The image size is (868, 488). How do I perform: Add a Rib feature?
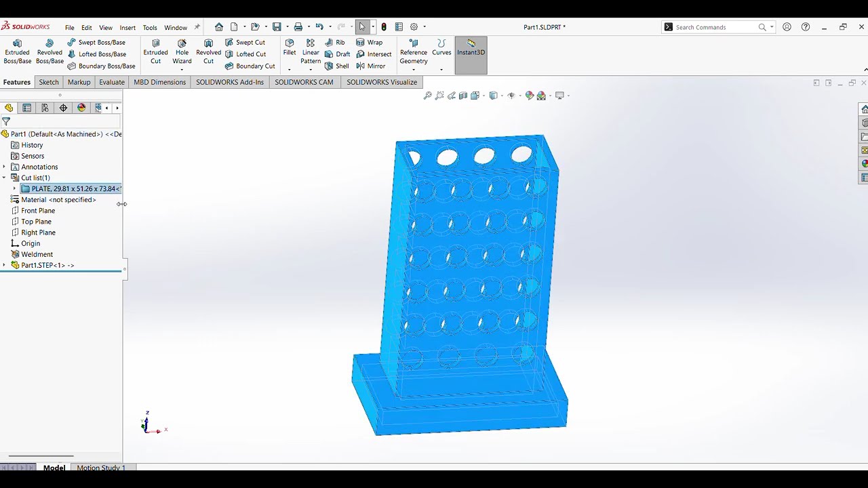(334, 42)
